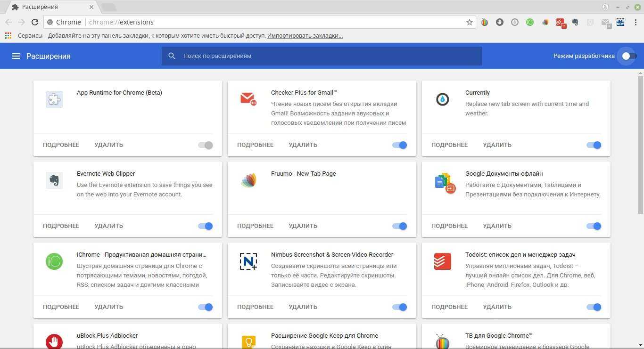Screen dimensions: 644x349
Task: Open the Сервисы apps grid icon
Action: 8,35
